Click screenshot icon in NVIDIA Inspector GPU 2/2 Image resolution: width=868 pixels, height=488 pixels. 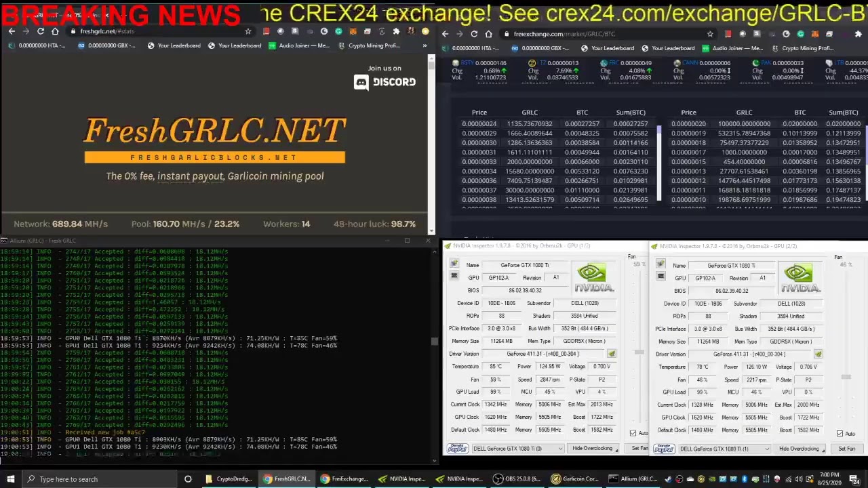click(660, 264)
